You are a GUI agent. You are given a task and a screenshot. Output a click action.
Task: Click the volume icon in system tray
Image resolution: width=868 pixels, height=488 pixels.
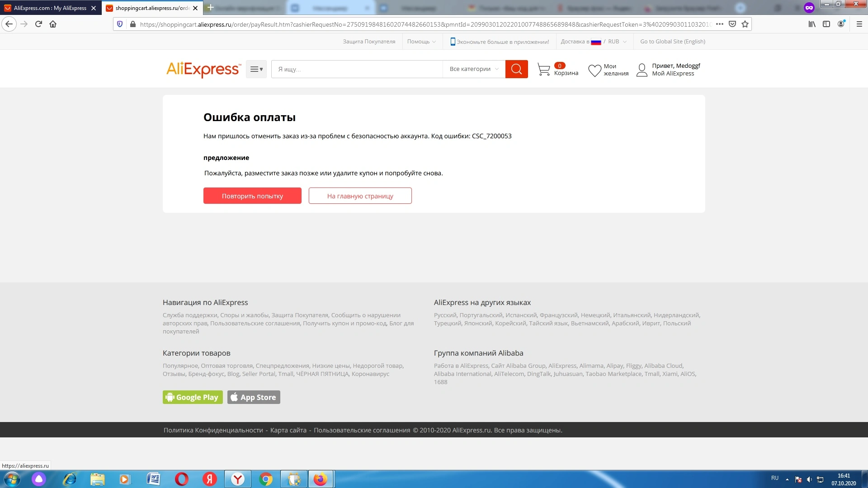809,479
